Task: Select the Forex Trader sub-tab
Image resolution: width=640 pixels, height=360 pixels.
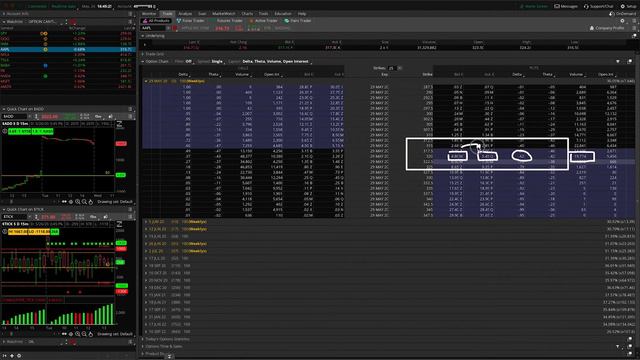Action: pos(190,20)
